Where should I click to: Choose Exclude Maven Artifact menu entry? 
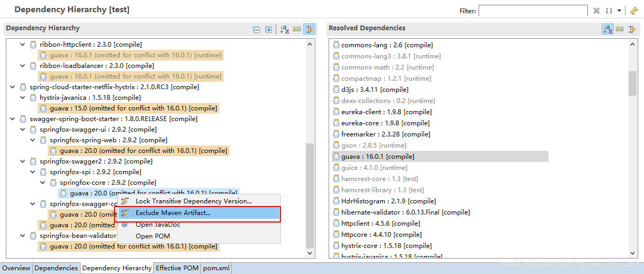pos(199,213)
